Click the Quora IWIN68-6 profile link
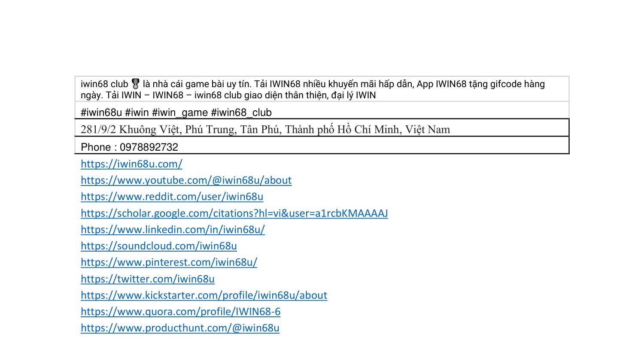Viewport: 644px width, 337px height. coord(180,312)
